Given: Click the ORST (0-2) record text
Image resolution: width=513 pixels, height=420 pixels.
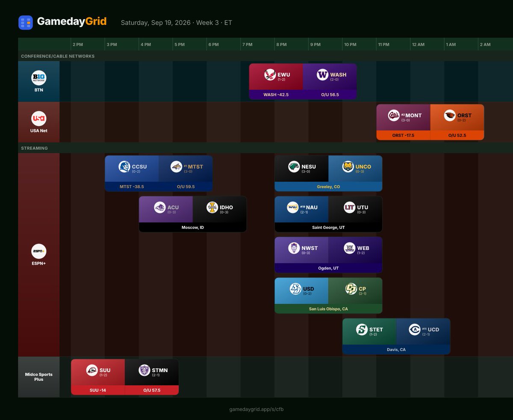Looking at the screenshot, I should [462, 120].
